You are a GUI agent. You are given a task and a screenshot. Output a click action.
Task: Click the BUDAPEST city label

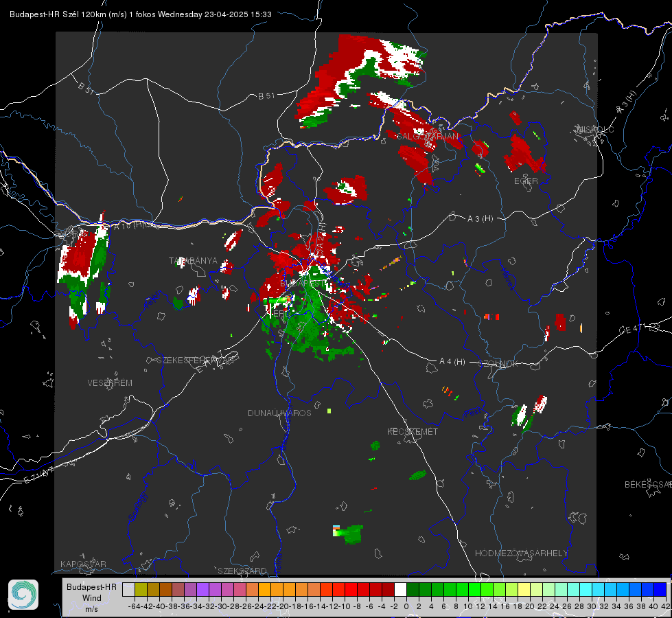click(303, 284)
